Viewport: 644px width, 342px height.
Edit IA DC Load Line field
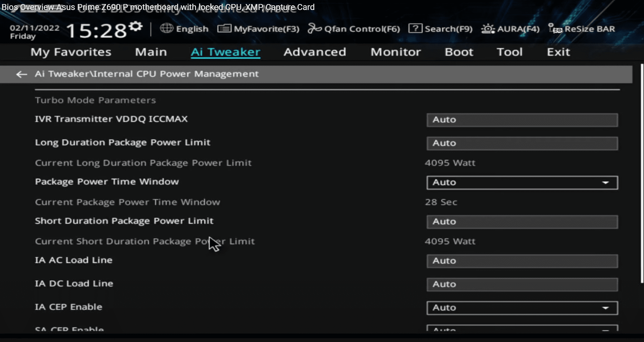pos(522,284)
